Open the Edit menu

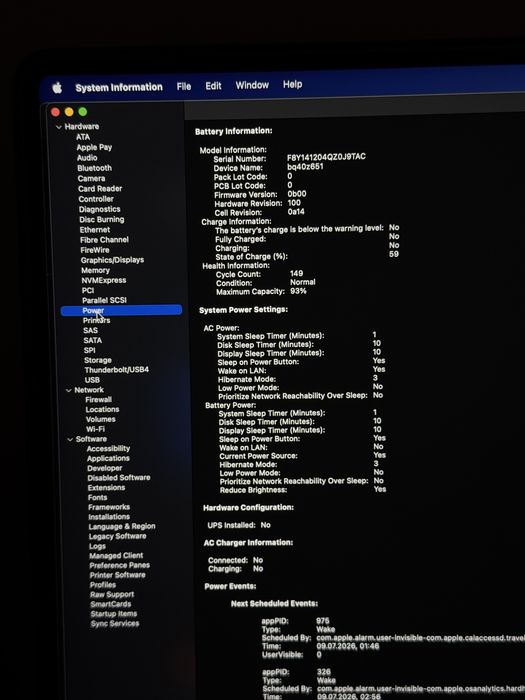[x=213, y=86]
